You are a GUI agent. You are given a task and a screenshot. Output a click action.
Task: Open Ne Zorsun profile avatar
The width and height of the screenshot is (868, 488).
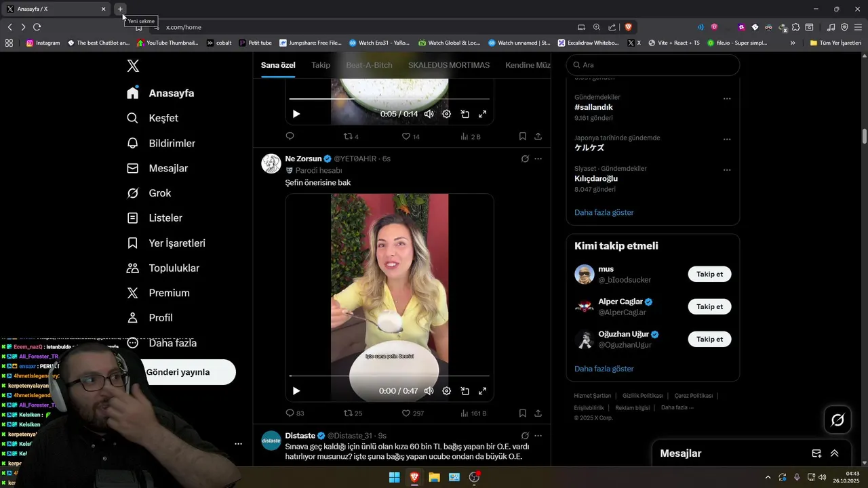(x=271, y=163)
